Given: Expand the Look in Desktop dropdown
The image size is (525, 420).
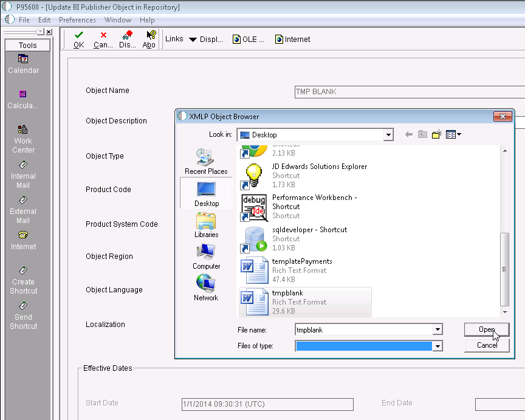Looking at the screenshot, I should pyautogui.click(x=388, y=135).
